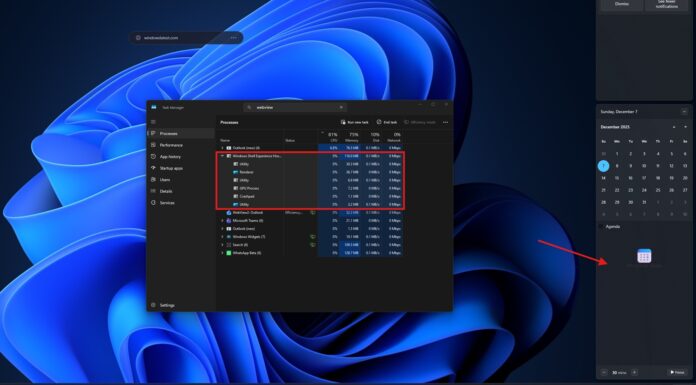
Task: Expand the Search process group
Action: pyautogui.click(x=222, y=245)
